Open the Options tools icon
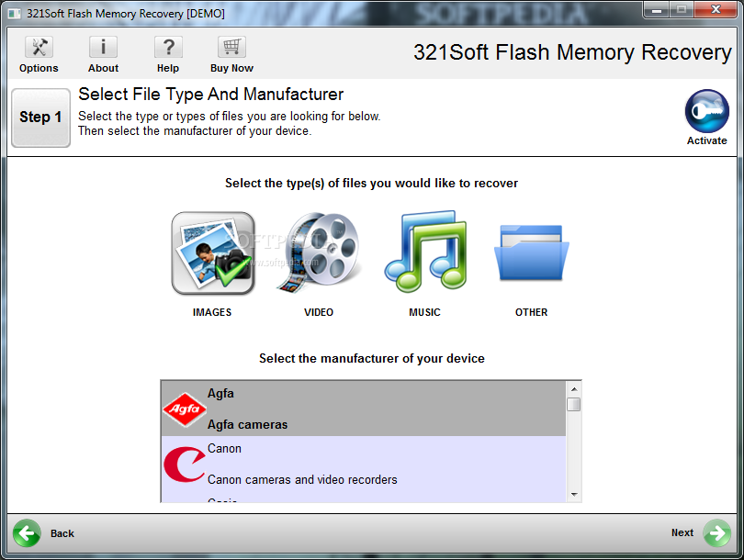744x560 pixels. pyautogui.click(x=39, y=47)
